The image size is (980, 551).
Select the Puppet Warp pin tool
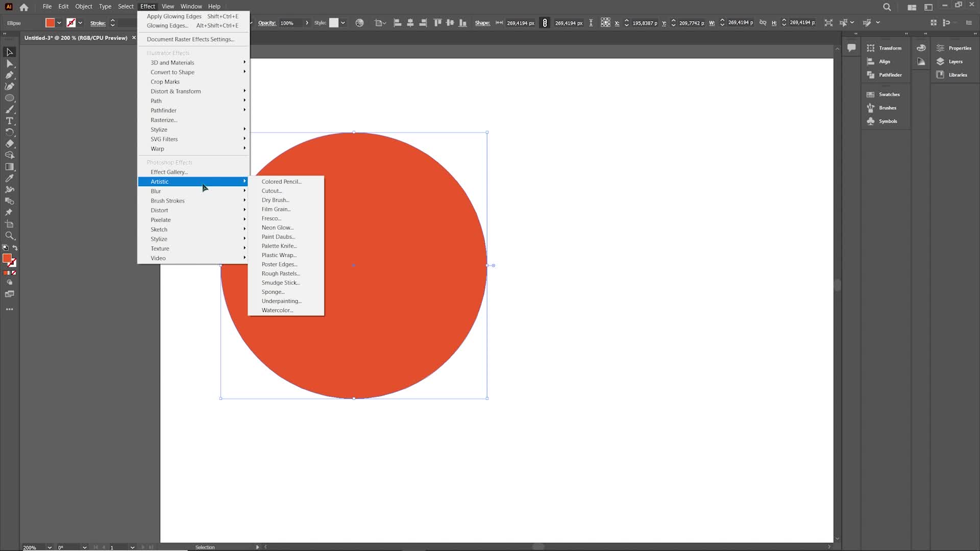9,212
